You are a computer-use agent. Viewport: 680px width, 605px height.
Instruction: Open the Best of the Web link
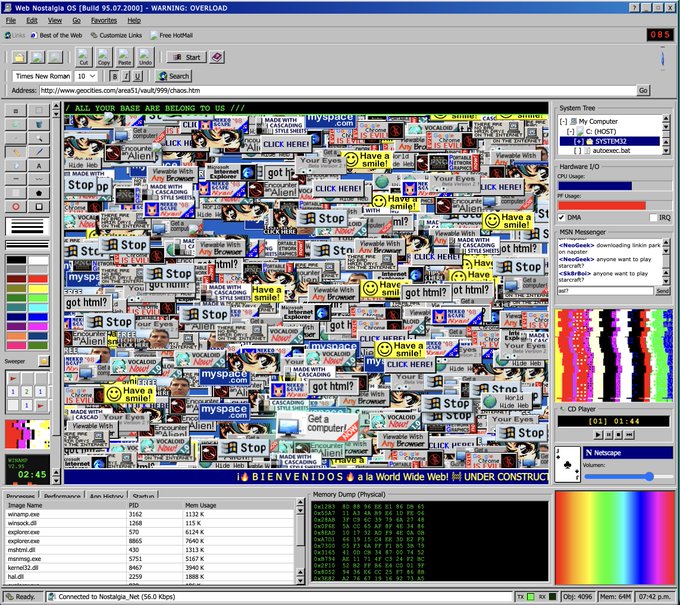pos(56,36)
